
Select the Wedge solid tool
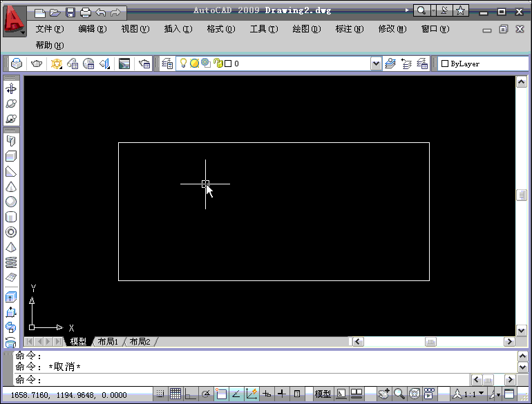click(x=11, y=172)
